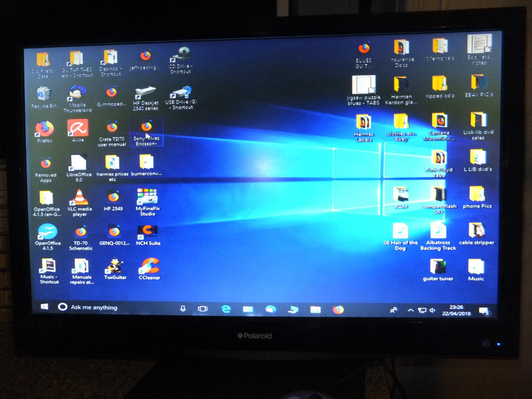
Task: Open the Removed Apps icon
Action: [46, 170]
